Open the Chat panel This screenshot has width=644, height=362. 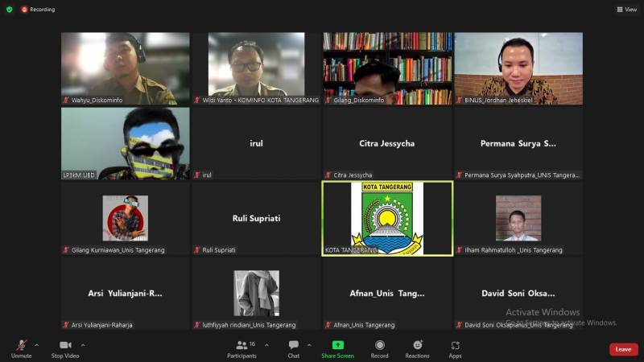click(294, 348)
